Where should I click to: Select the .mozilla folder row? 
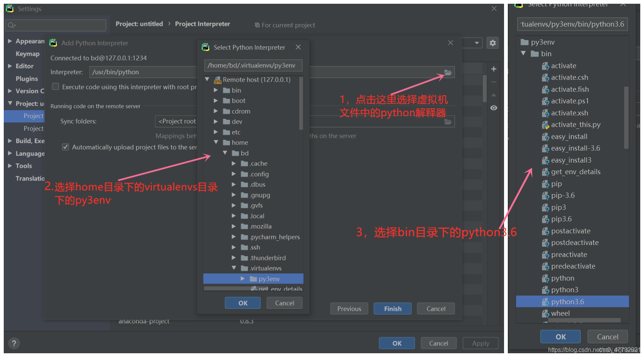[253, 226]
